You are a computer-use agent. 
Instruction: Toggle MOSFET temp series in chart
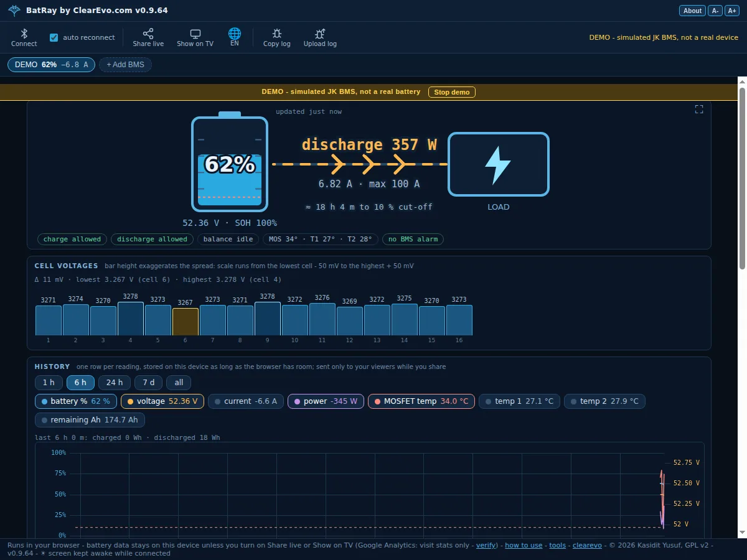click(421, 401)
